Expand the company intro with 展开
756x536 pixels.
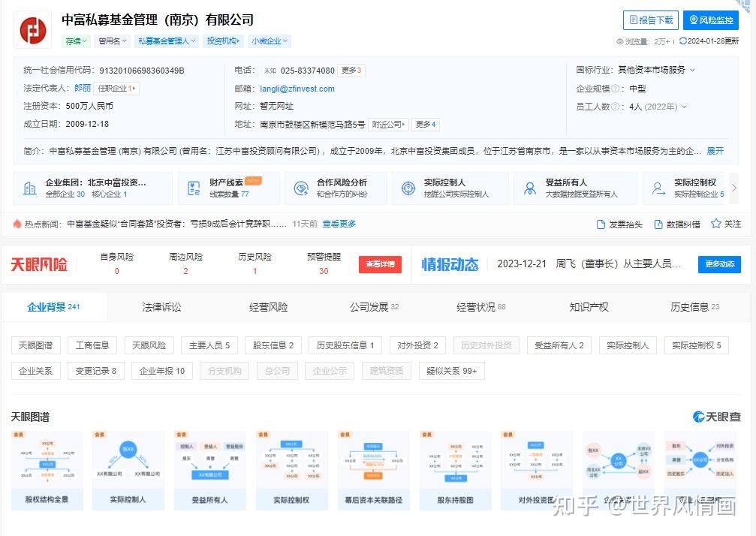pyautogui.click(x=715, y=151)
